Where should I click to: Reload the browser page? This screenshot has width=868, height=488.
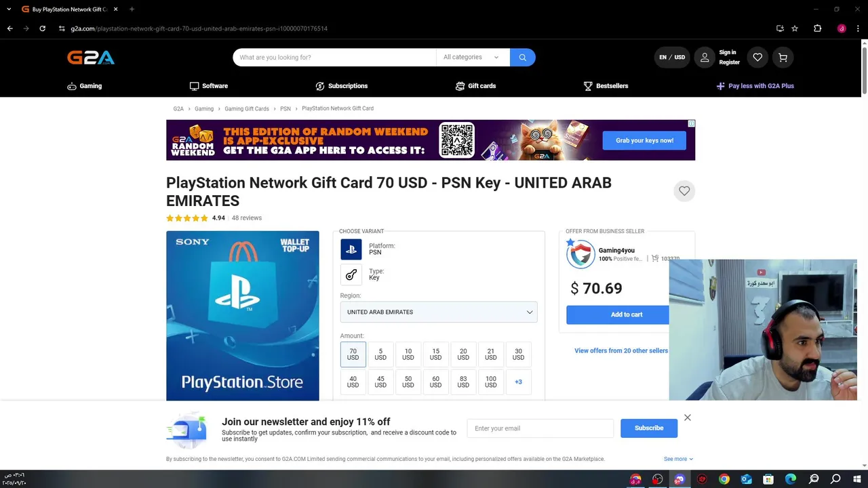point(42,28)
